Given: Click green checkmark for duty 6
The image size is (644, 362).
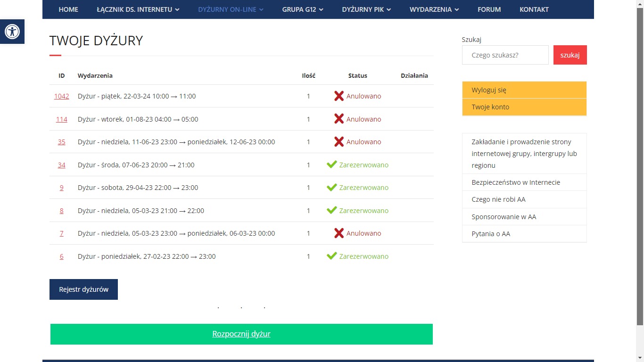Looking at the screenshot, I should point(331,256).
